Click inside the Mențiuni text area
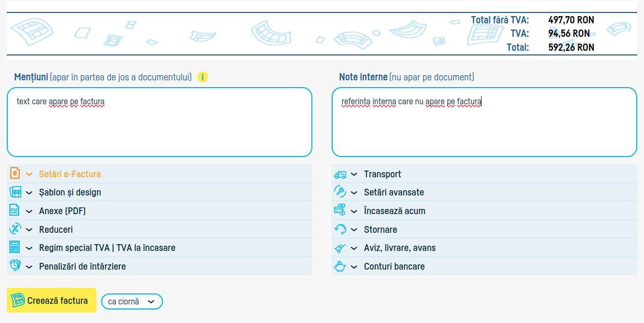The image size is (644, 323). [159, 130]
